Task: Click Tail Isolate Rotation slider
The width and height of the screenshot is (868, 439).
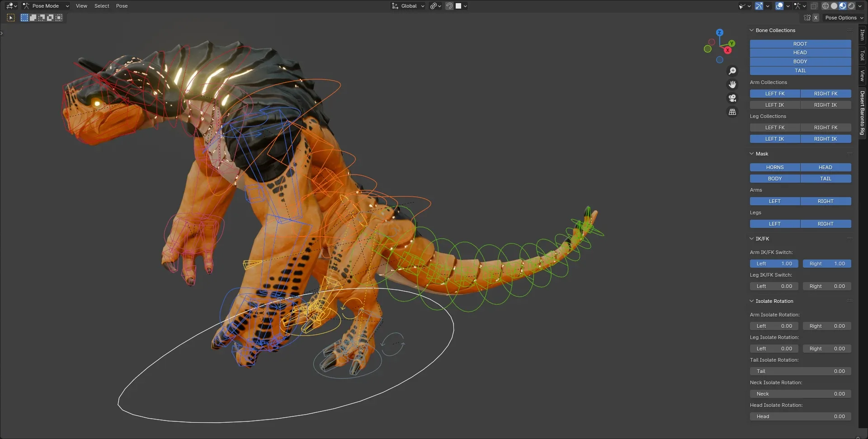Action: [x=800, y=371]
